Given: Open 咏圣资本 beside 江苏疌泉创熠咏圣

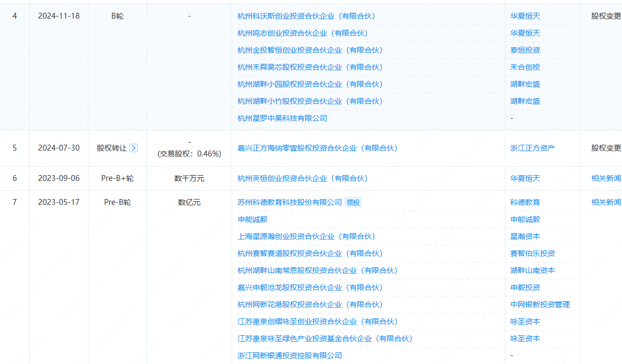Looking at the screenshot, I should tap(525, 322).
